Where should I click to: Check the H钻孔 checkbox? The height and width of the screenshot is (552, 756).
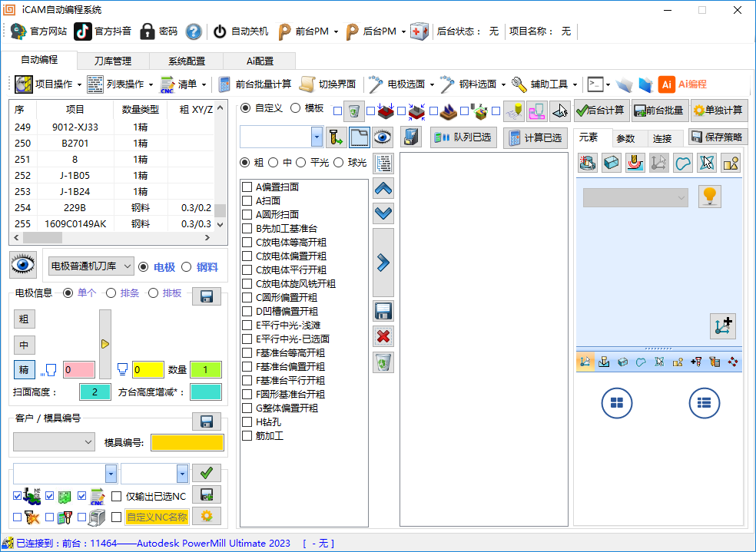247,422
